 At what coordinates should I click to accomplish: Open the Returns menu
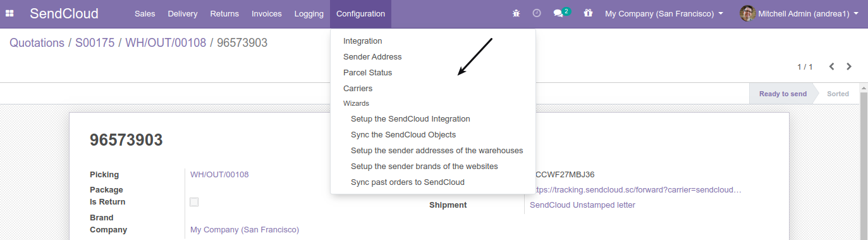tap(224, 13)
